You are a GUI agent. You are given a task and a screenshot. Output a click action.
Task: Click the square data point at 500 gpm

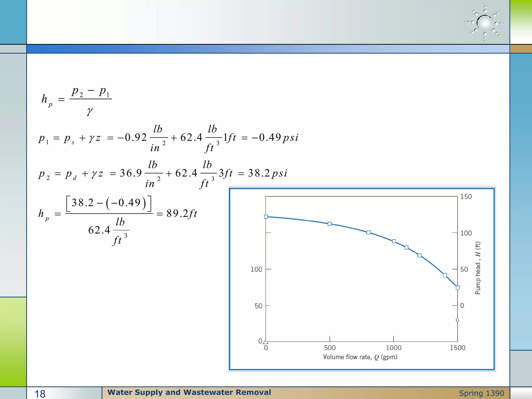(329, 224)
